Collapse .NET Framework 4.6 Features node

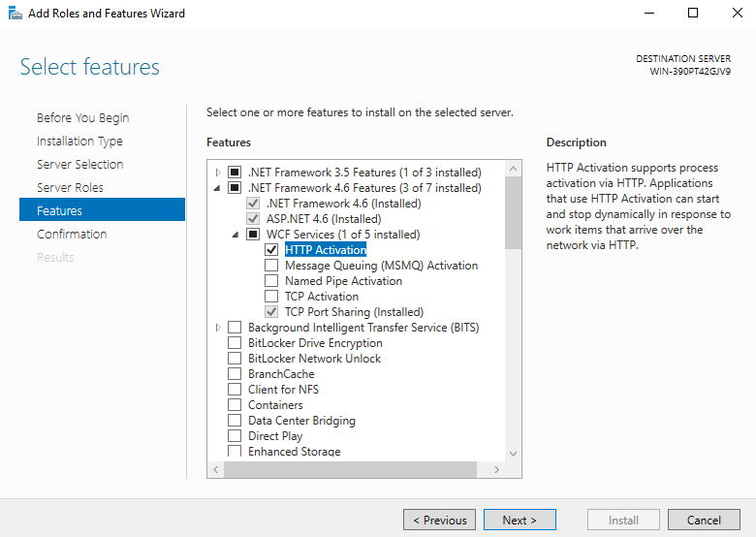(218, 188)
